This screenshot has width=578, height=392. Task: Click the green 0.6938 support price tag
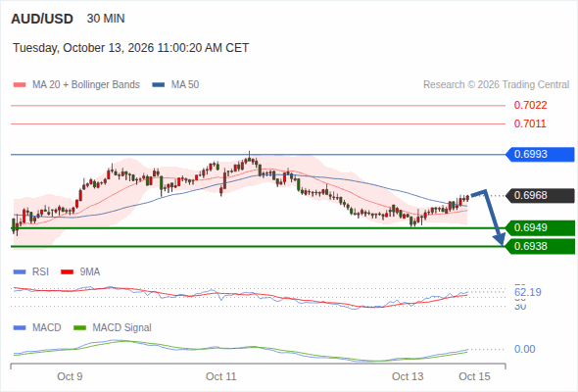pyautogui.click(x=540, y=246)
